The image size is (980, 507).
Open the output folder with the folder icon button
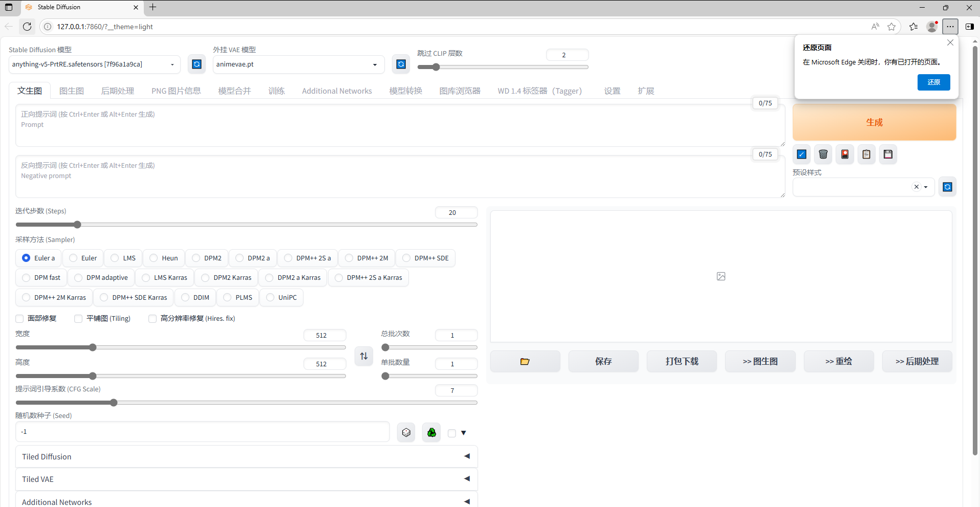(525, 361)
